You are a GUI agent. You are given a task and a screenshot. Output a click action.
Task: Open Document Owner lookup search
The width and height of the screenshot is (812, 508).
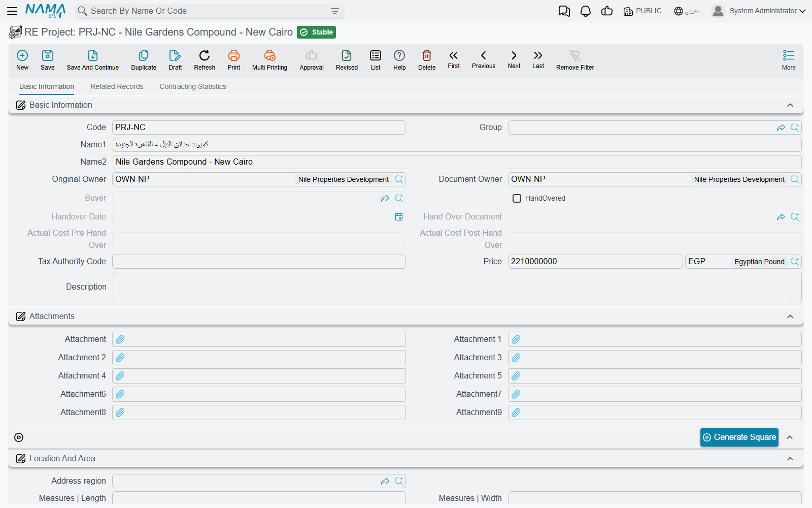pos(795,179)
